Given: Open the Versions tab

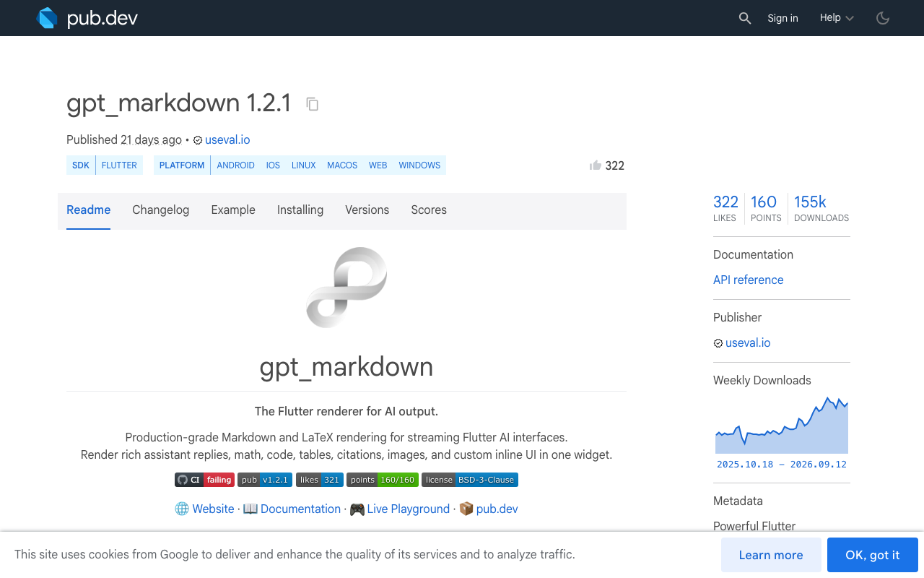Looking at the screenshot, I should [x=367, y=210].
